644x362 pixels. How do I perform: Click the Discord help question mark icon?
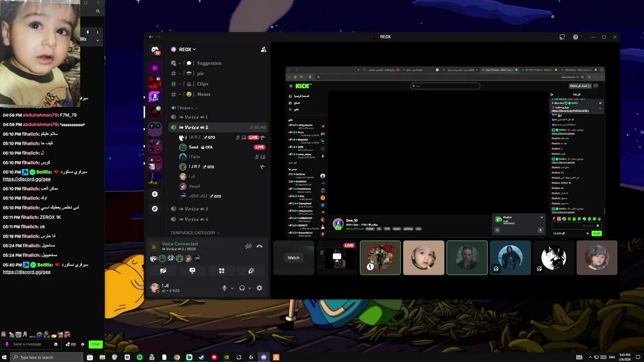click(576, 37)
